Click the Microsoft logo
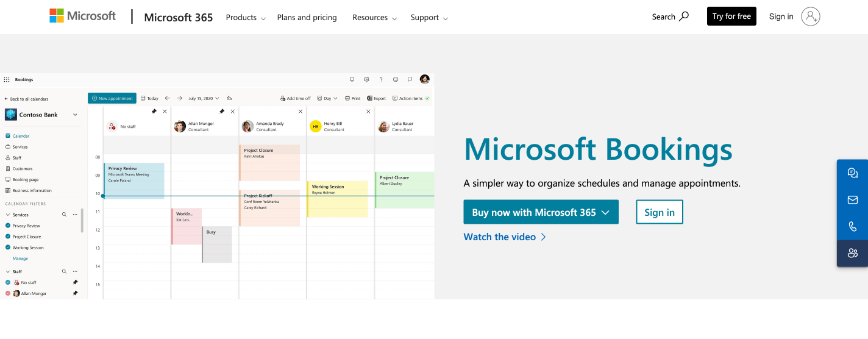Viewport: 868px width, 339px height. pos(82,16)
